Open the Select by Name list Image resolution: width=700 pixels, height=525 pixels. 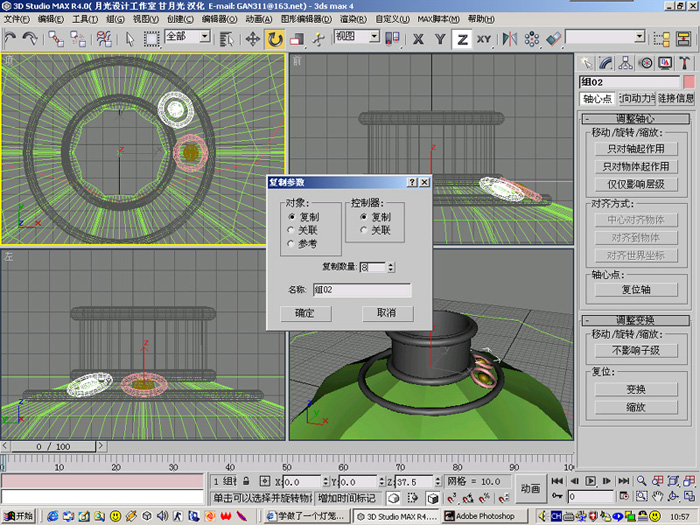(227, 39)
